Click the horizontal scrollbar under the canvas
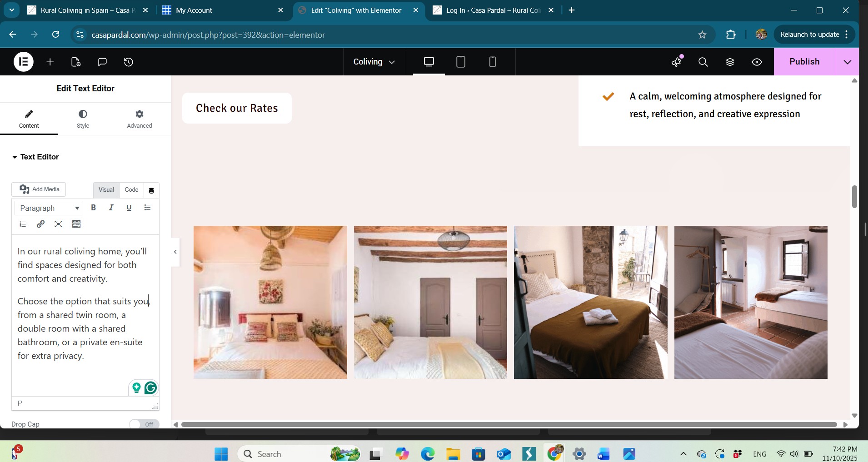The height and width of the screenshot is (462, 868). click(509, 424)
